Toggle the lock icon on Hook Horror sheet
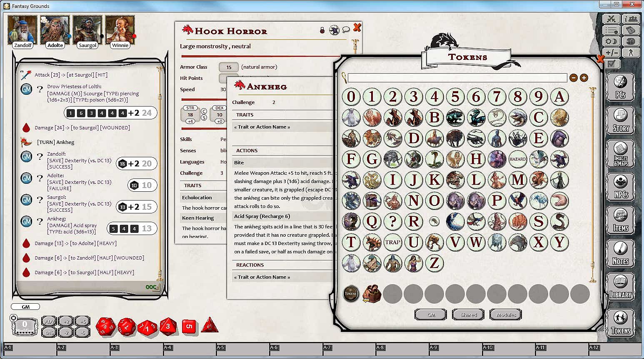644x359 pixels. (322, 30)
